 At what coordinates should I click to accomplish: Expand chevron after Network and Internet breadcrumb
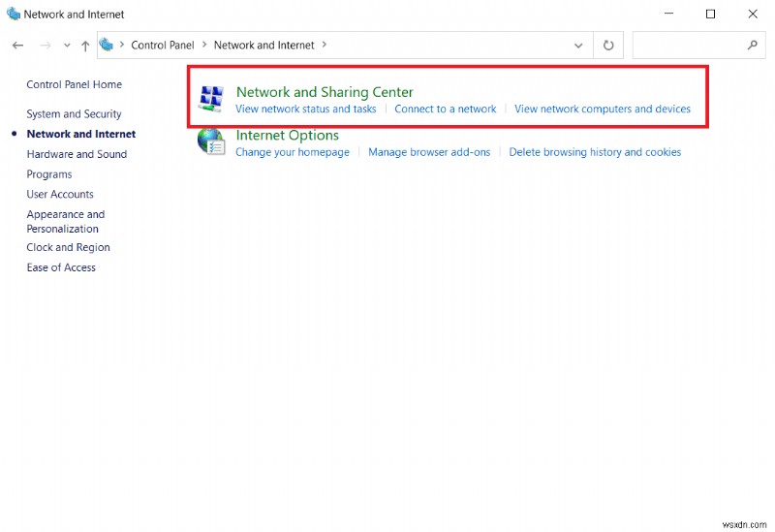325,45
